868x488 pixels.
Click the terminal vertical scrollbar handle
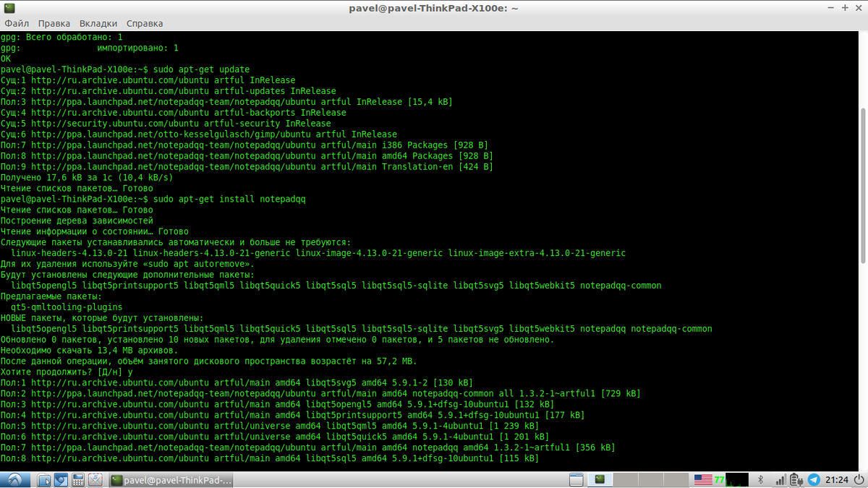(863, 184)
